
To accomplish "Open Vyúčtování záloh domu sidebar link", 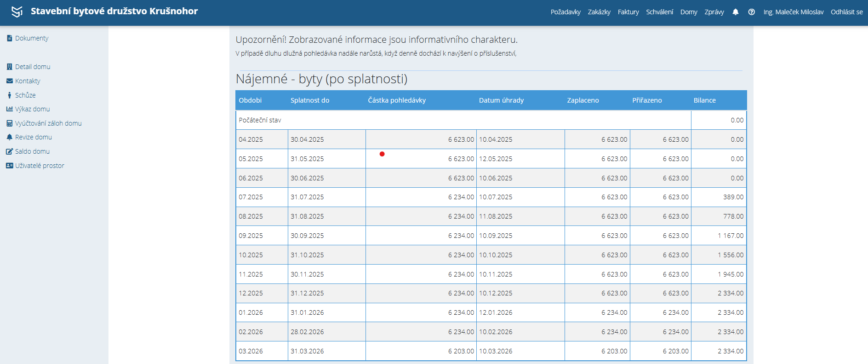I will pyautogui.click(x=48, y=123).
